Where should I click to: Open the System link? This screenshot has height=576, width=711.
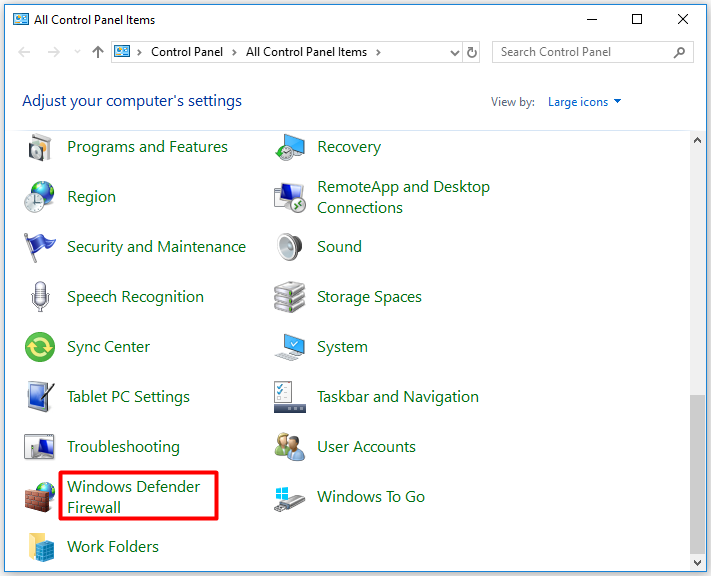tap(342, 347)
